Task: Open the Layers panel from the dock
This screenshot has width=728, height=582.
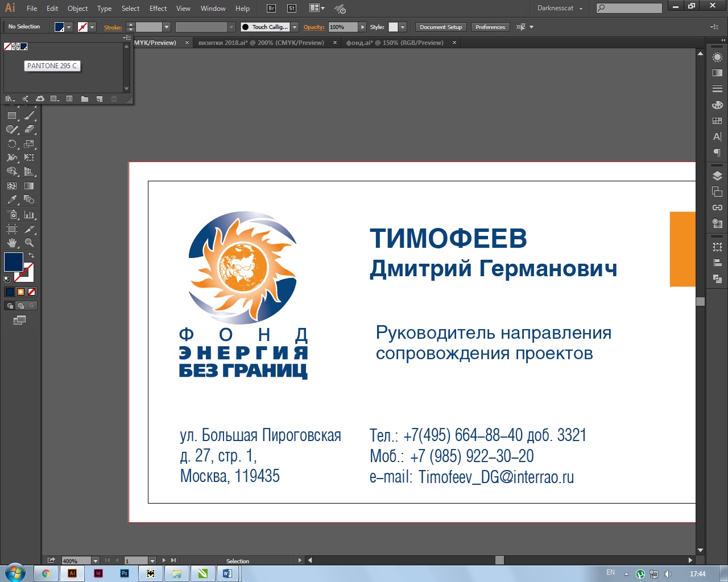Action: (x=717, y=176)
